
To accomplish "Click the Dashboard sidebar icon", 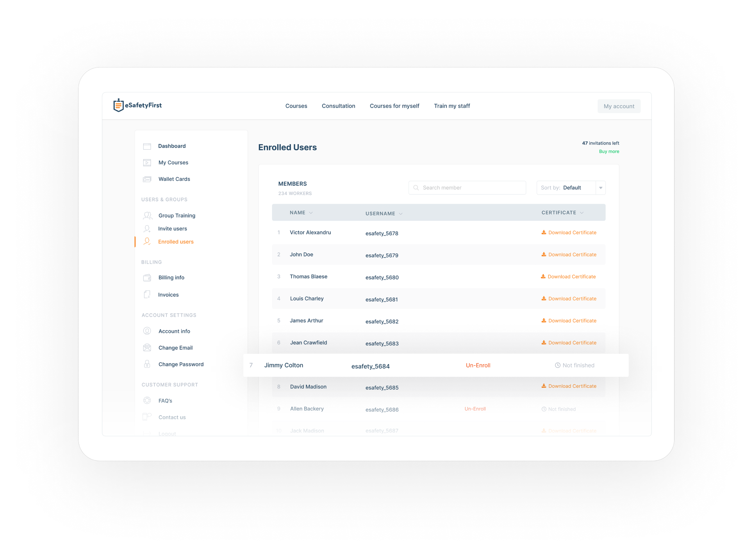I will (x=147, y=146).
